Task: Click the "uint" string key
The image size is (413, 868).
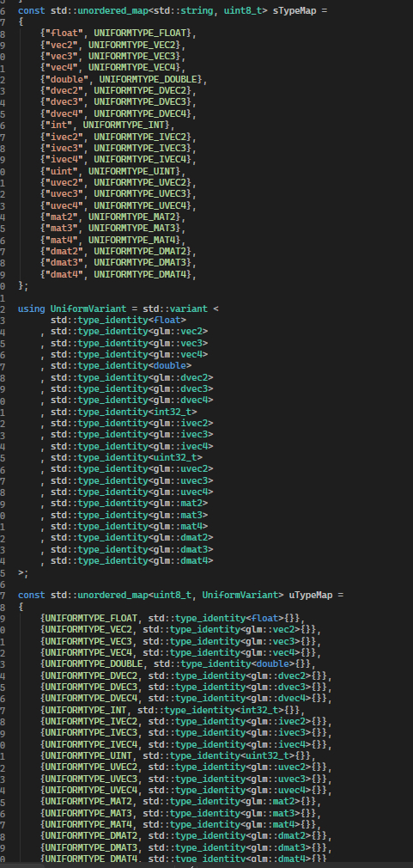Action: (x=61, y=171)
